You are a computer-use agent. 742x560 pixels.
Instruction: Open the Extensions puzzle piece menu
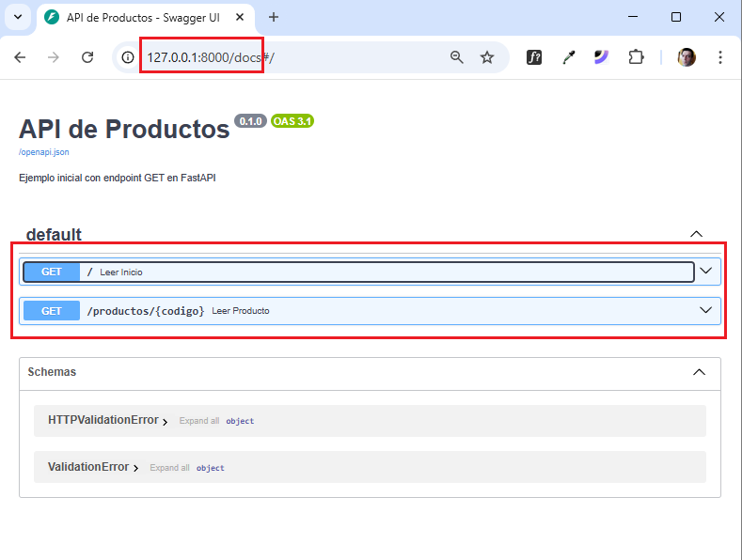pyautogui.click(x=636, y=57)
